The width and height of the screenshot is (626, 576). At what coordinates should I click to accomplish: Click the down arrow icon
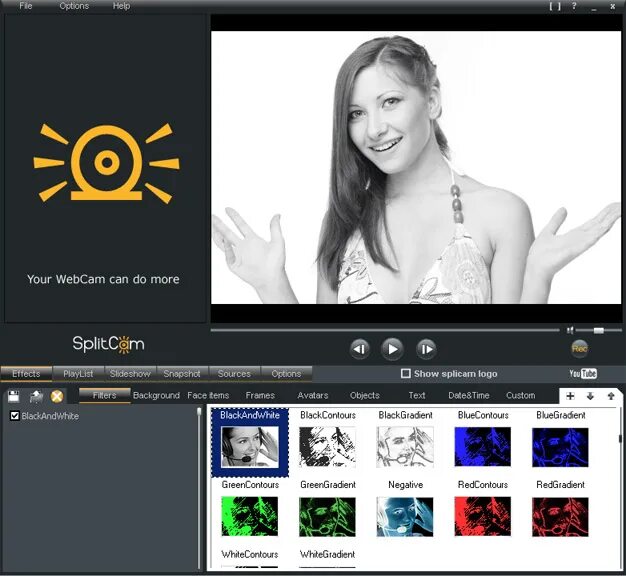tap(590, 396)
